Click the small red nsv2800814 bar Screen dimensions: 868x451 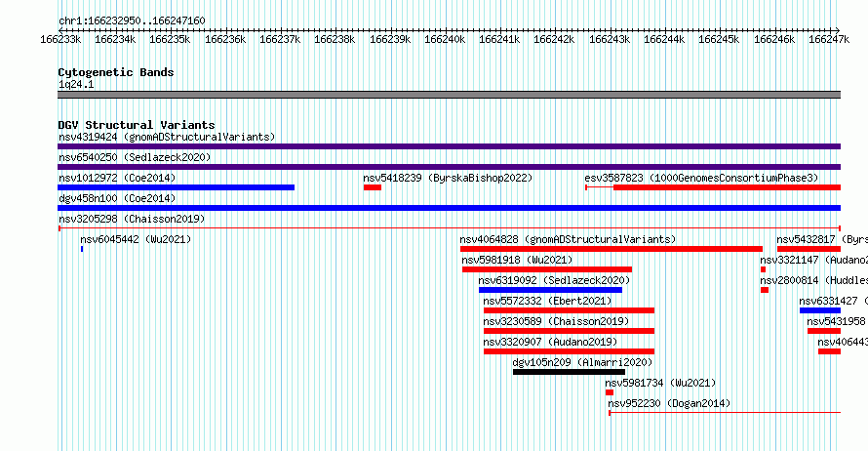(765, 290)
